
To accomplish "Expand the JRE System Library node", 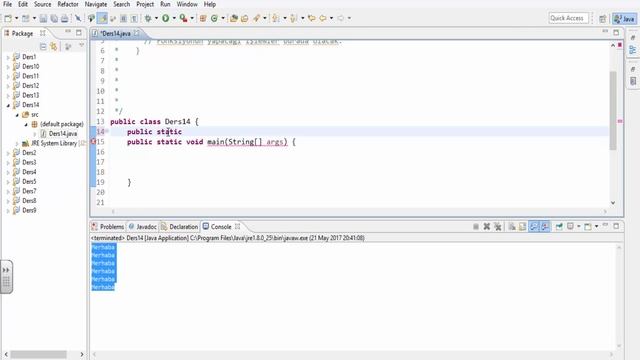I will (17, 144).
